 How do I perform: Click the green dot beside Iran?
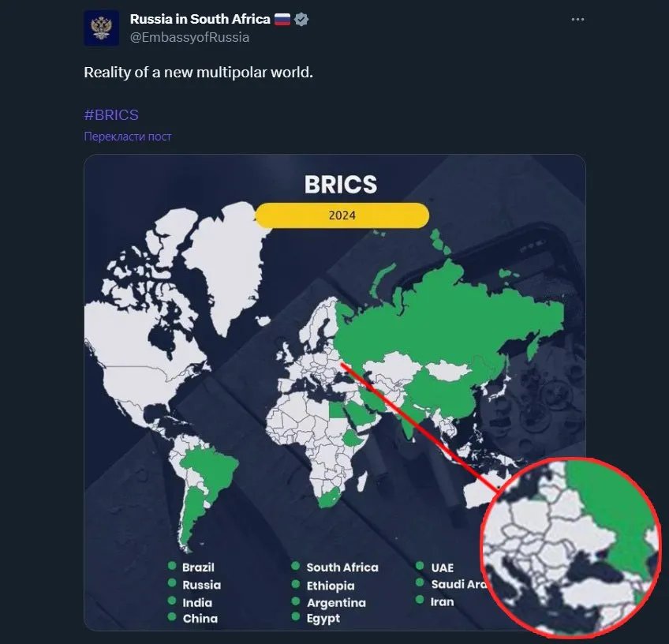coord(419,601)
